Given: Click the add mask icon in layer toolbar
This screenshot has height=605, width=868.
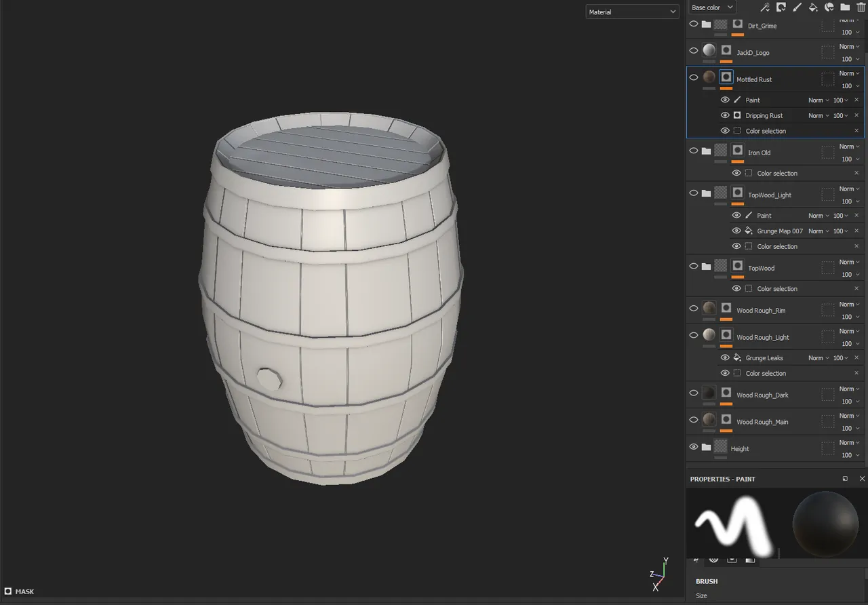Looking at the screenshot, I should [781, 7].
